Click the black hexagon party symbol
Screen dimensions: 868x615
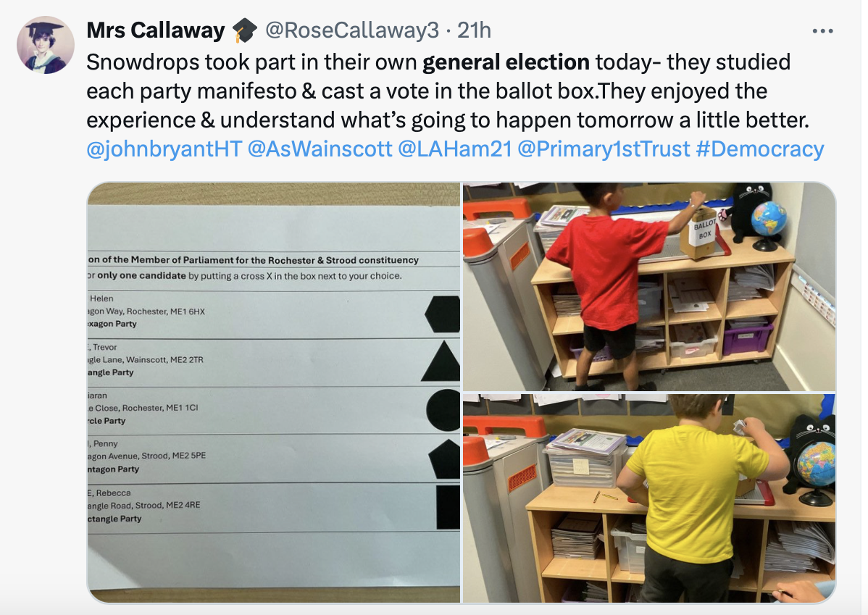442,314
